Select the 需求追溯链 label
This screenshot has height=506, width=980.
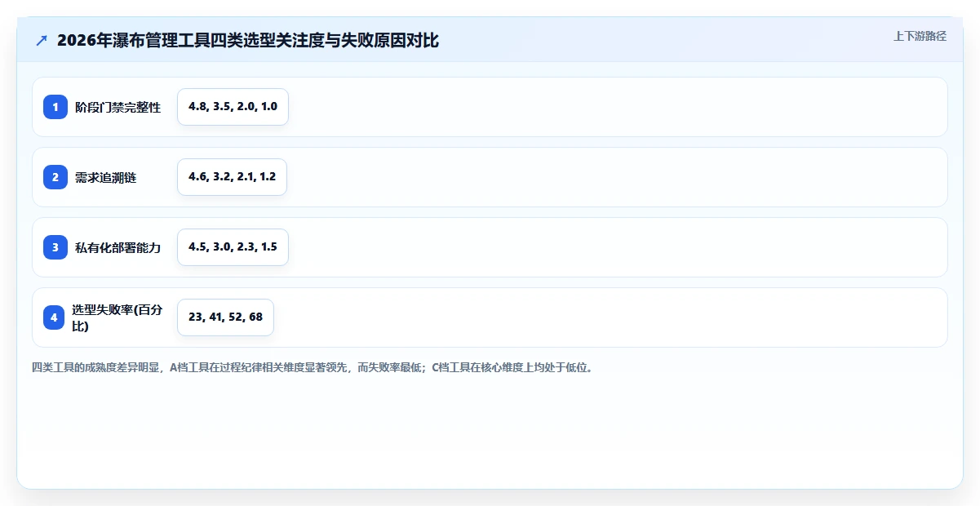[x=106, y=178]
